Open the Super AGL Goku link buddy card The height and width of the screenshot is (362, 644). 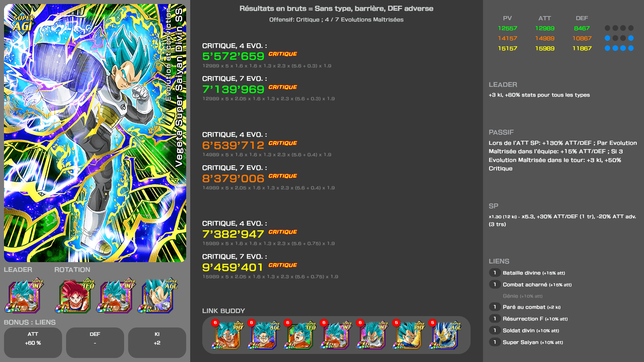(x=263, y=335)
